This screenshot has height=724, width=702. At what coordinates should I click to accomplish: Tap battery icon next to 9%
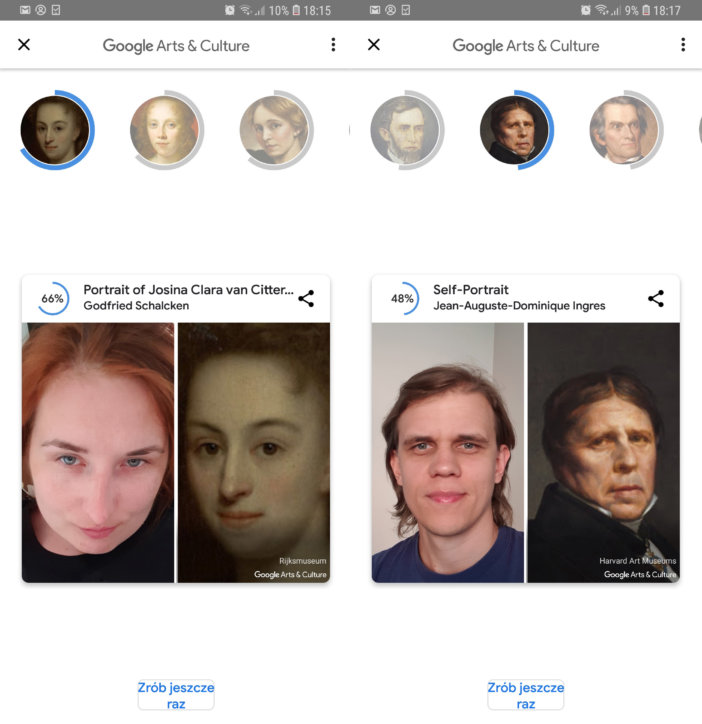[x=646, y=10]
